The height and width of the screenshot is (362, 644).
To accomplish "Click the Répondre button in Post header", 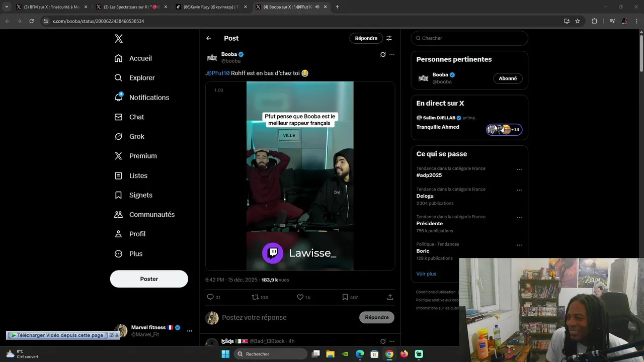I will point(366,38).
